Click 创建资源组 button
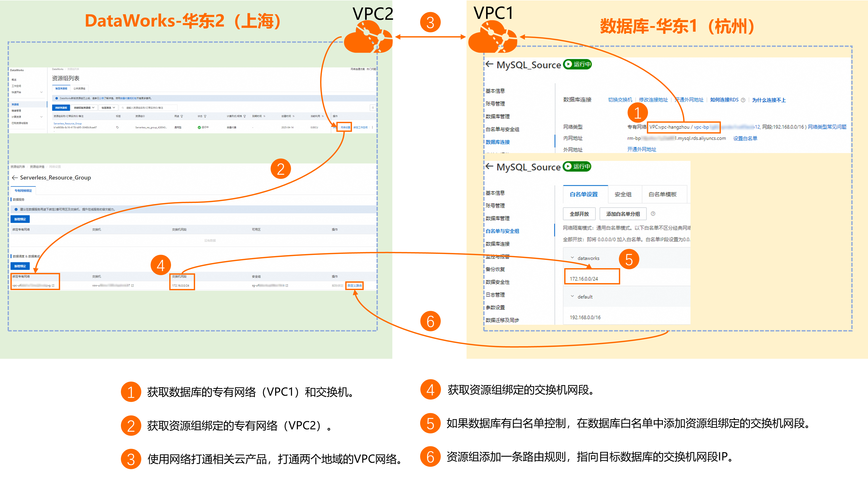The width and height of the screenshot is (868, 483). coord(61,108)
